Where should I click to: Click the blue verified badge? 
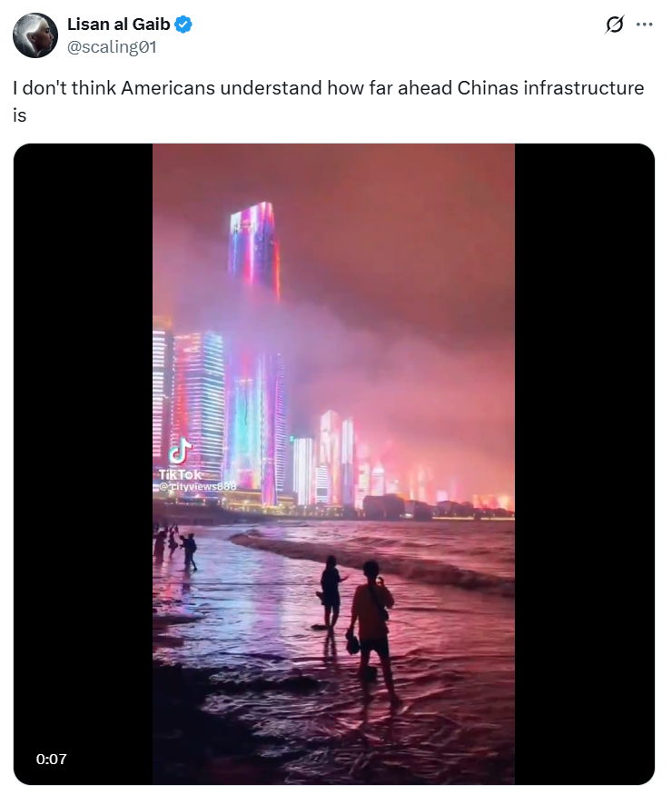(x=183, y=24)
